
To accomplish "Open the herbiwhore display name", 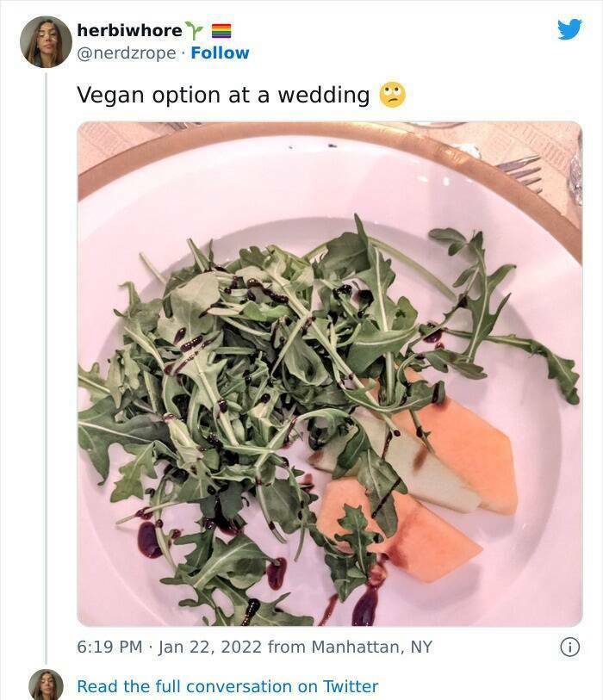I will tap(129, 30).
